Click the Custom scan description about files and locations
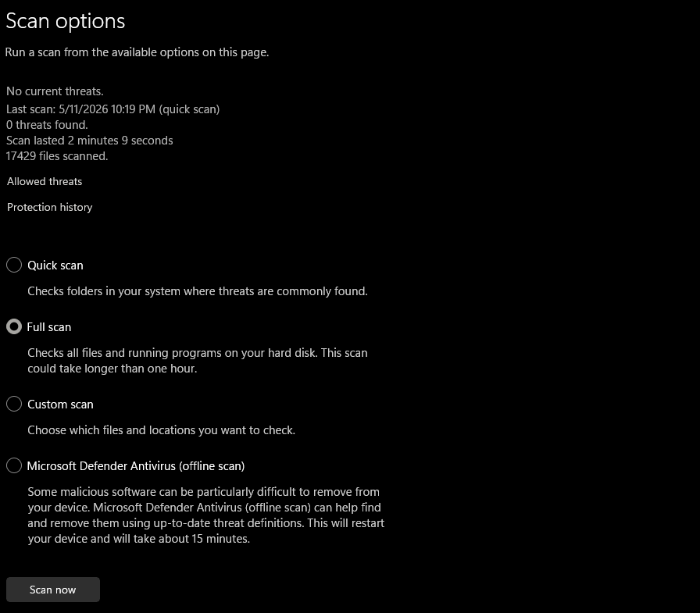Image resolution: width=700 pixels, height=613 pixels. point(161,430)
